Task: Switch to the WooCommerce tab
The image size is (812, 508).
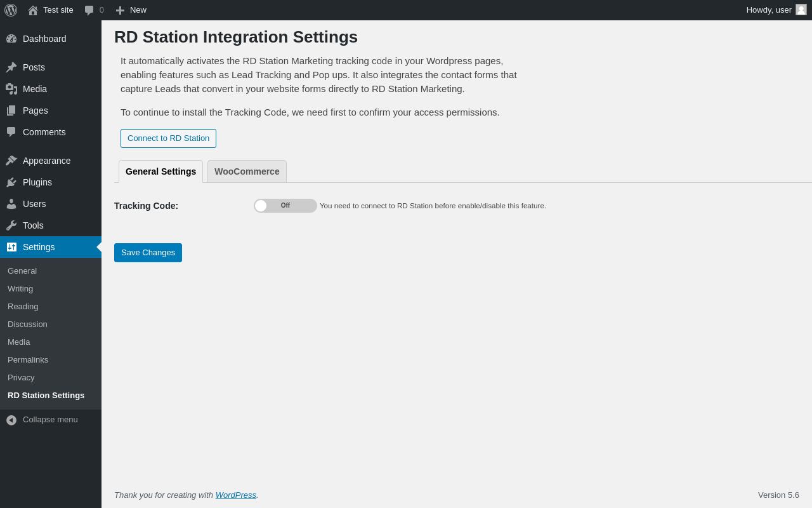Action: tap(247, 171)
